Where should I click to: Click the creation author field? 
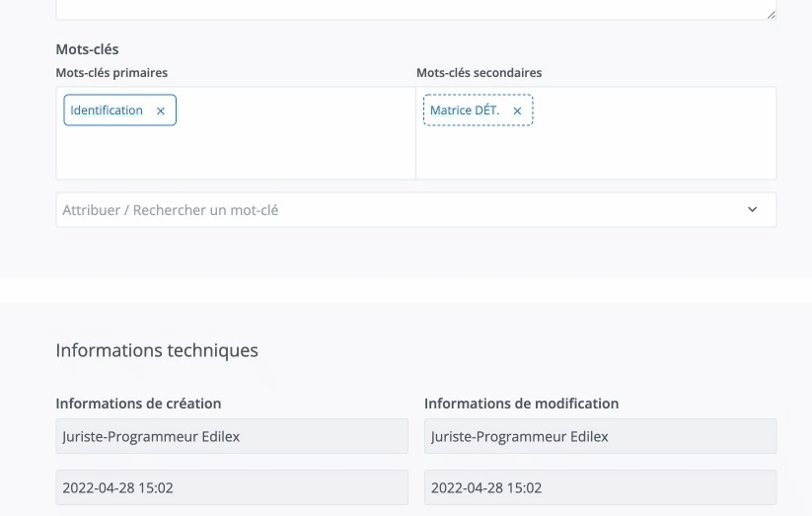click(x=232, y=436)
